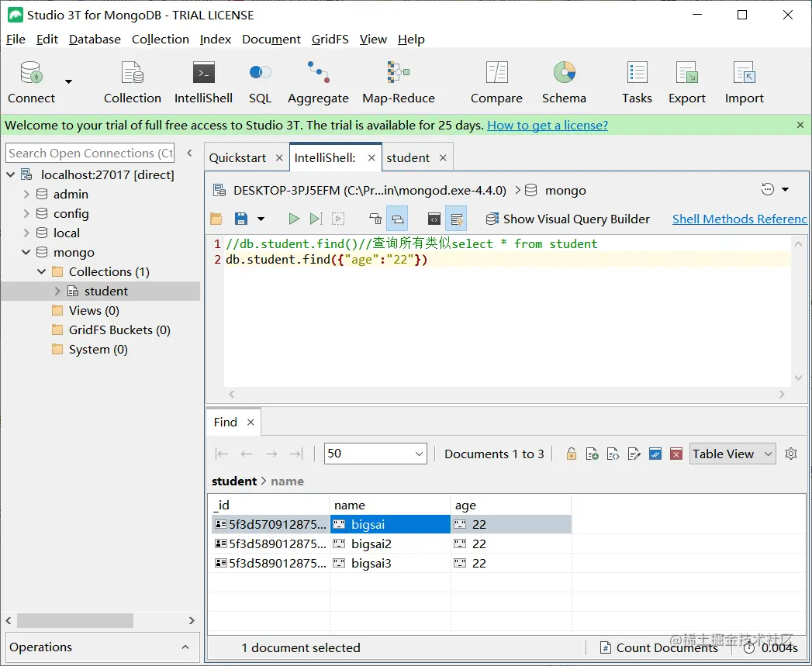
Task: Open the Schema explorer tool
Action: (564, 83)
